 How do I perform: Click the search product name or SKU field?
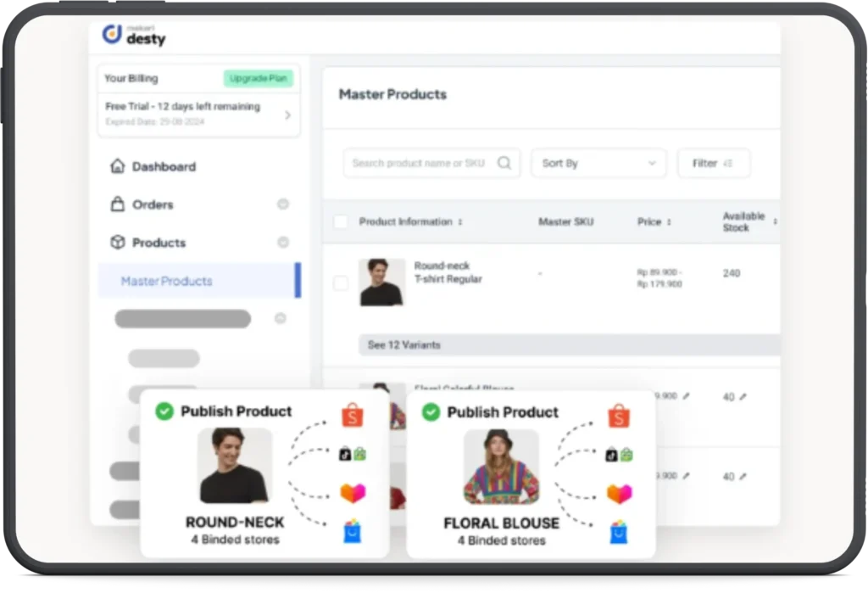(x=419, y=163)
